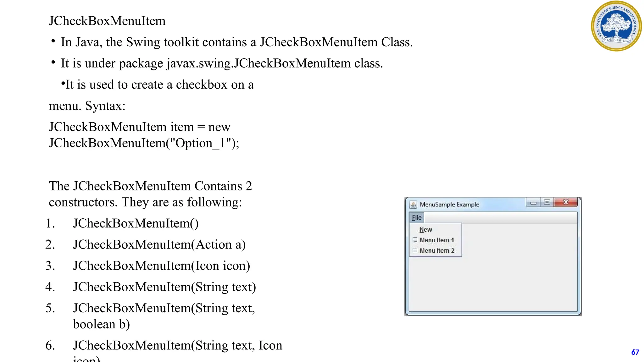
Task: Click the Menu Item 1 label text
Action: (437, 240)
